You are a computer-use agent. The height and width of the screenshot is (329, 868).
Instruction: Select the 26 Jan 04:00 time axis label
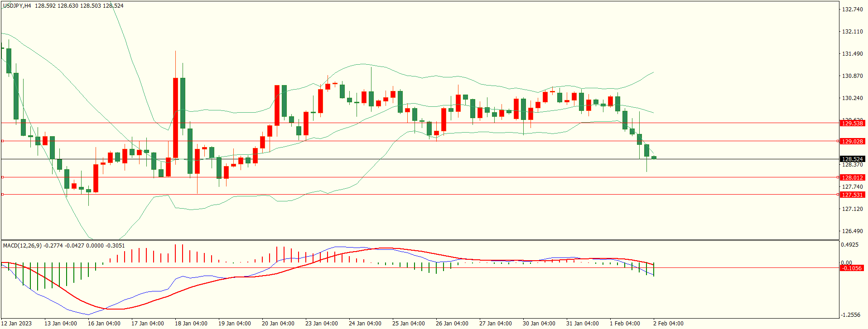452,323
